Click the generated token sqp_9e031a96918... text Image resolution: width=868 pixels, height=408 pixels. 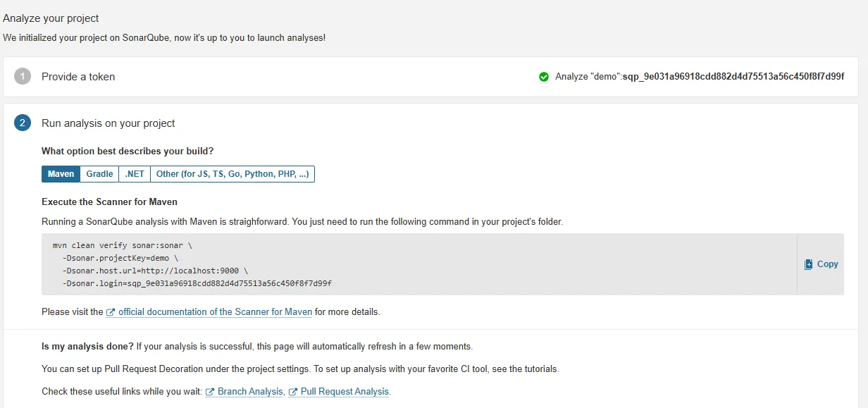pos(733,77)
